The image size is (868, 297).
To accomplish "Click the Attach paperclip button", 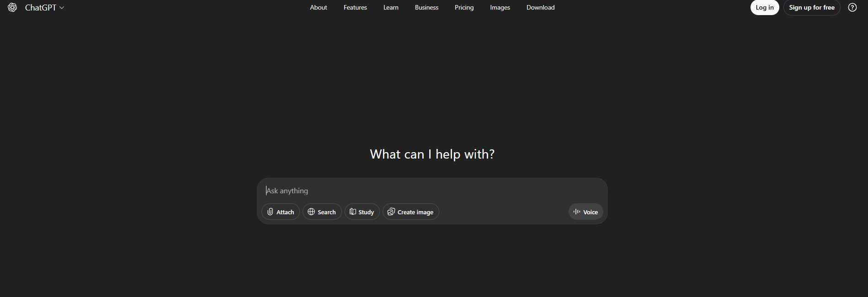I will pyautogui.click(x=281, y=212).
